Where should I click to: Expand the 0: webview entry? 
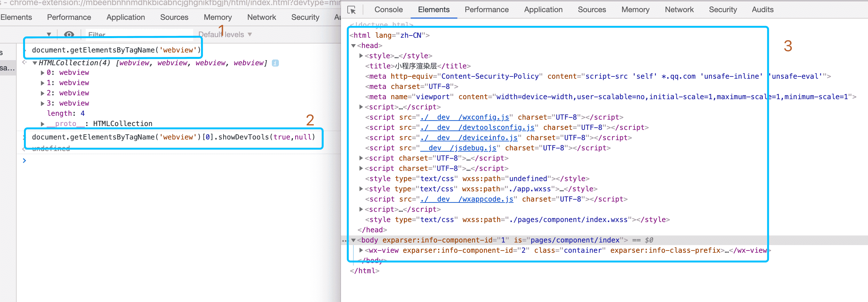[x=43, y=73]
